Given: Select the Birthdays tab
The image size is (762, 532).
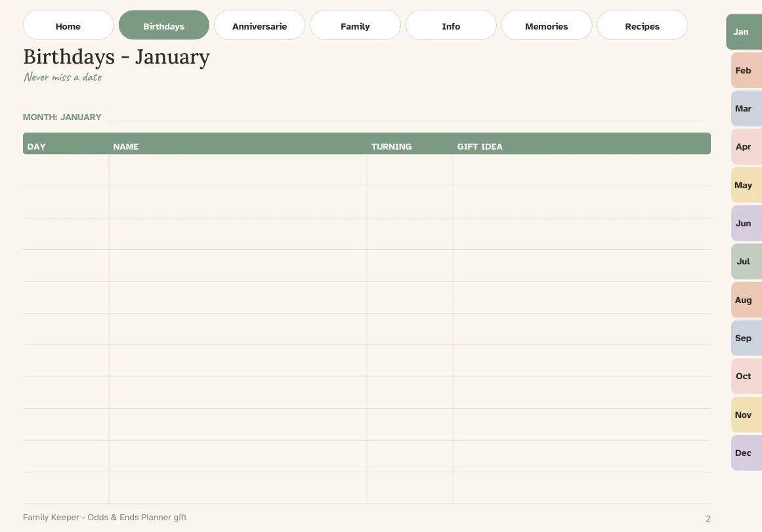Looking at the screenshot, I should click(x=164, y=26).
